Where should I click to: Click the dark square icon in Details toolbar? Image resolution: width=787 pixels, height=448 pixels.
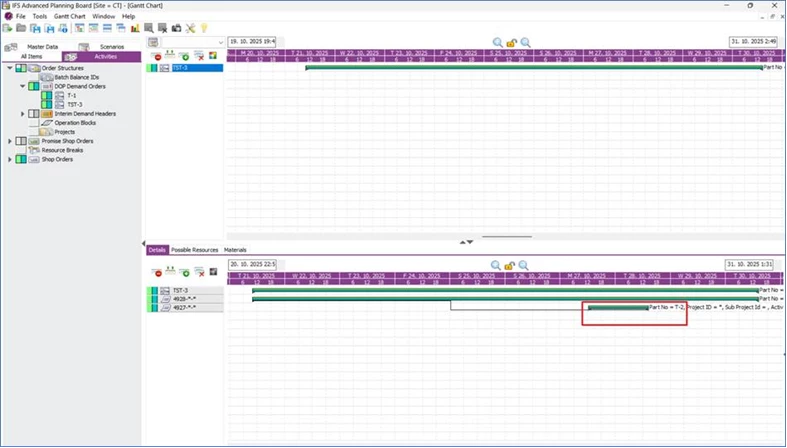click(213, 272)
